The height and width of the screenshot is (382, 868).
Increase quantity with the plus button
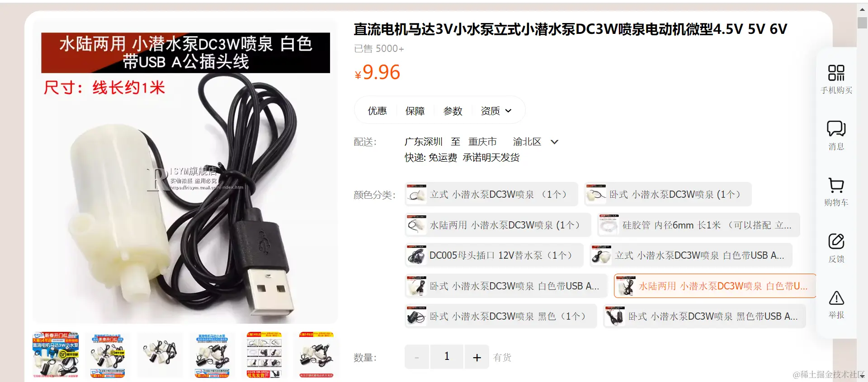pos(476,357)
